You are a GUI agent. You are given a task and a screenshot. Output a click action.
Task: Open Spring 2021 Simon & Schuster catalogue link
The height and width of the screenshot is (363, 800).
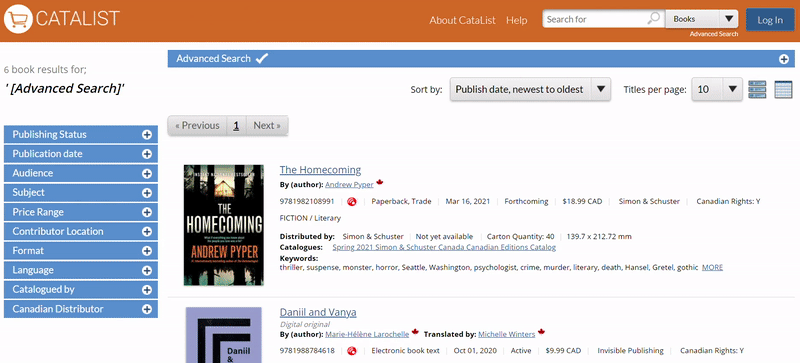coord(444,247)
